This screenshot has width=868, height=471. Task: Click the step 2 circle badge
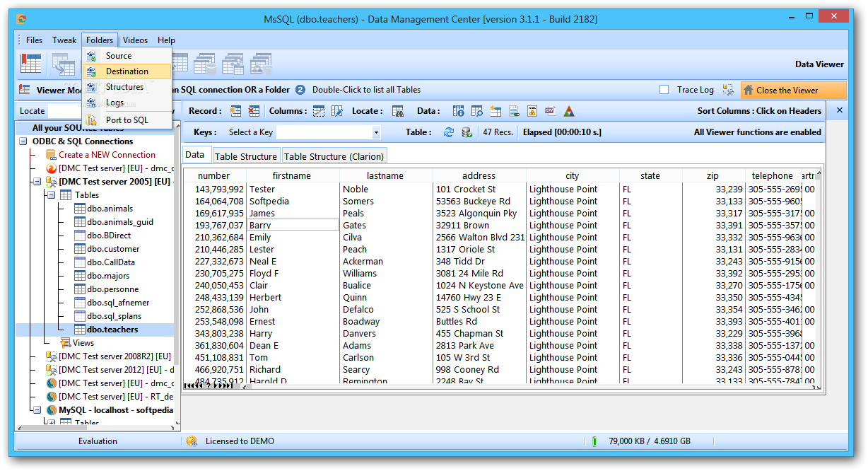pyautogui.click(x=300, y=90)
